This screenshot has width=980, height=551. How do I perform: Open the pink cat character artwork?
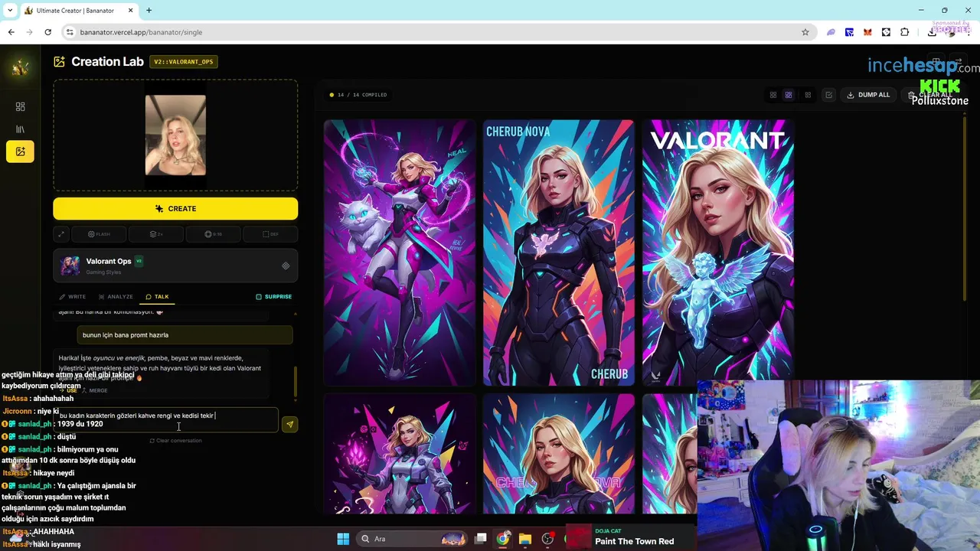(x=400, y=253)
